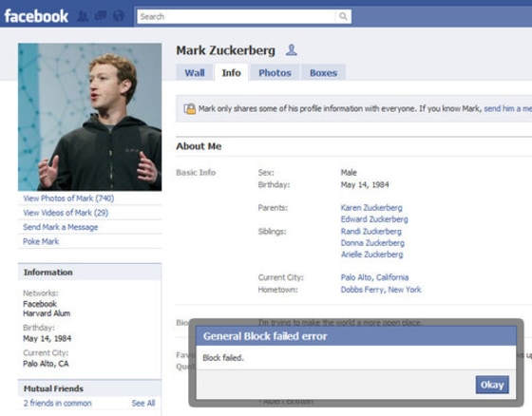Click the facebook logo
The height and width of the screenshot is (416, 532).
click(x=36, y=16)
